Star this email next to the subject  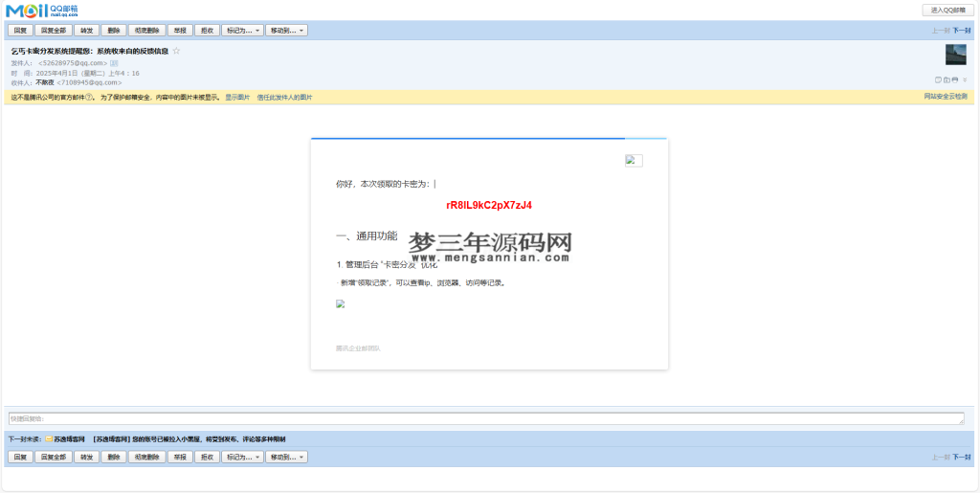click(x=176, y=51)
